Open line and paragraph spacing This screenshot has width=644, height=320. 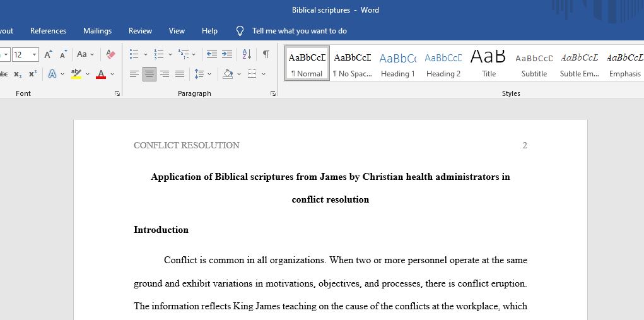click(x=199, y=74)
